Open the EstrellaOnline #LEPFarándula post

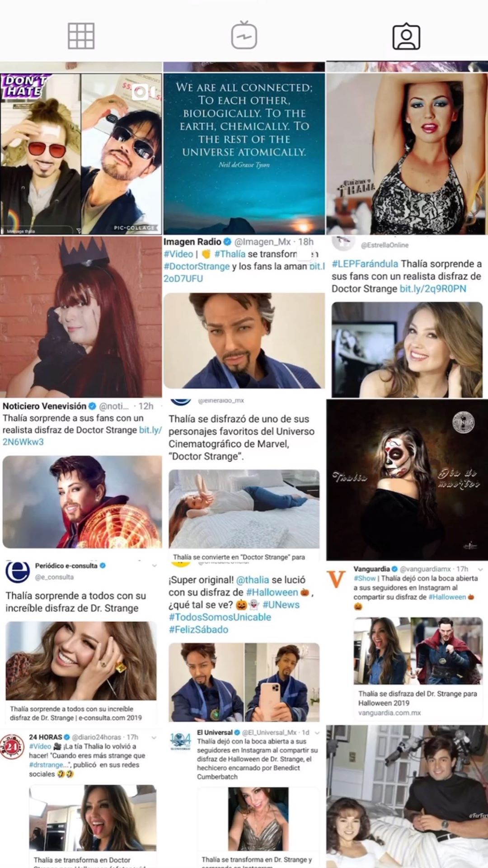coord(407,316)
